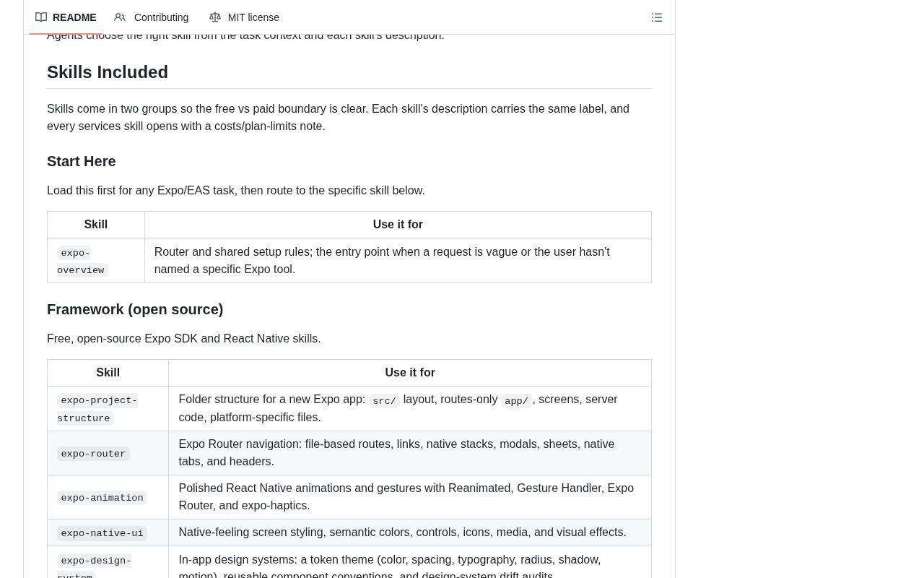This screenshot has width=924, height=578.
Task: Open the outline table of contents
Action: pyautogui.click(x=657, y=17)
